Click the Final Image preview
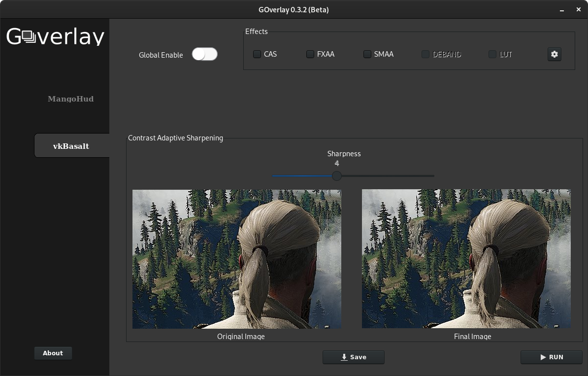The image size is (588, 376). 466,259
